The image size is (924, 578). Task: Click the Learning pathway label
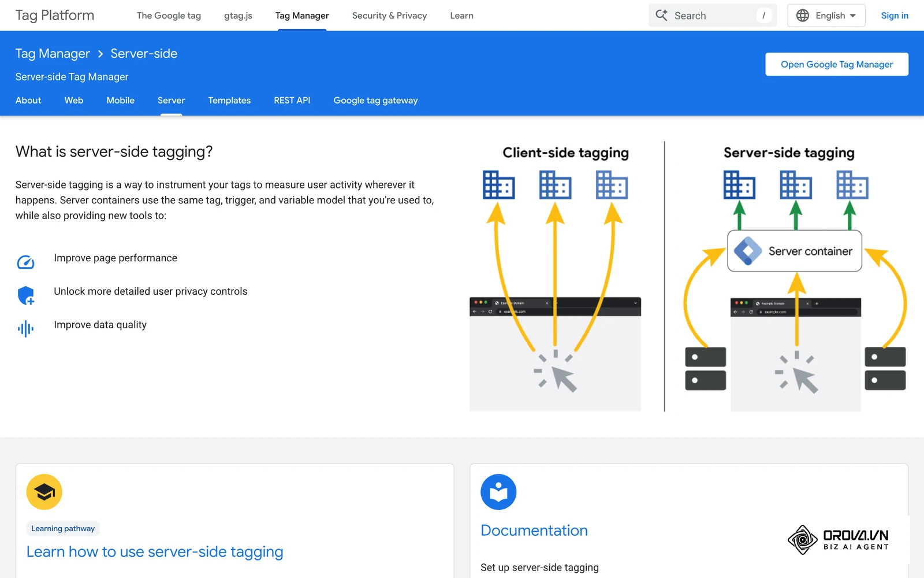click(x=63, y=528)
